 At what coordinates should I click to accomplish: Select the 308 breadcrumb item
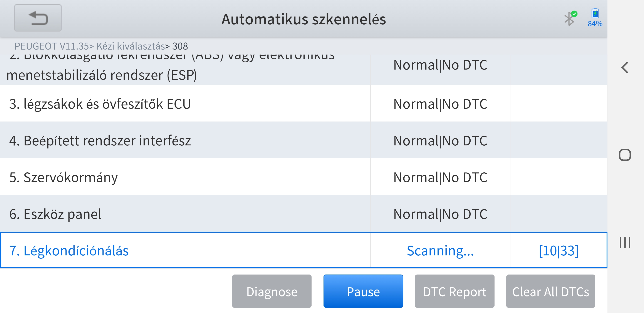point(180,46)
